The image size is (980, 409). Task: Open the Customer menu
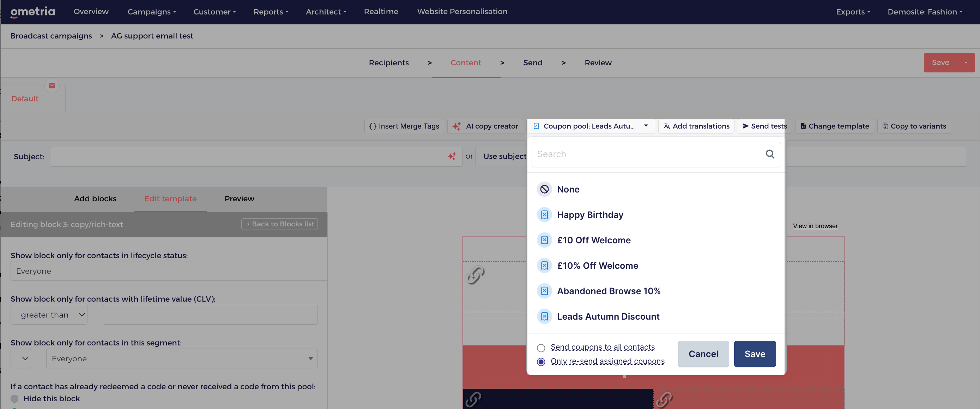[x=214, y=12]
